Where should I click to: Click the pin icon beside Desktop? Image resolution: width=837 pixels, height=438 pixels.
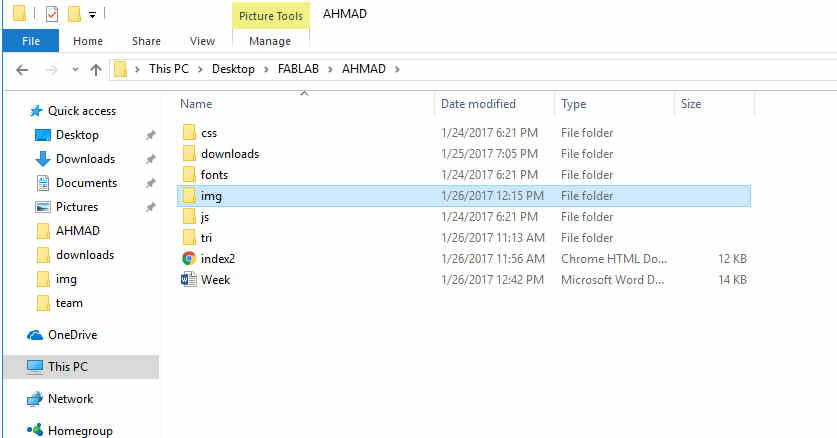click(x=151, y=135)
